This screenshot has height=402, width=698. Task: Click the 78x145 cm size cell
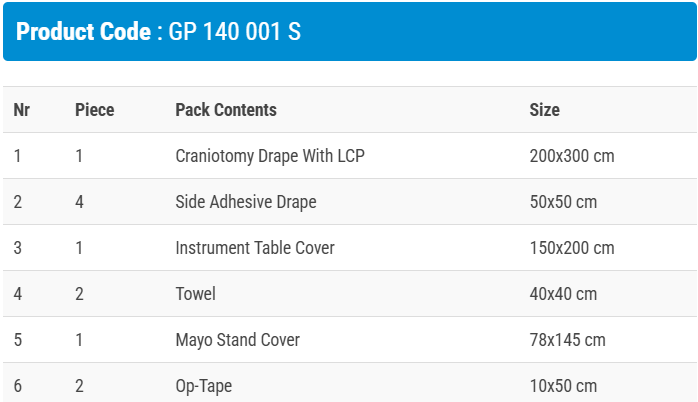568,340
